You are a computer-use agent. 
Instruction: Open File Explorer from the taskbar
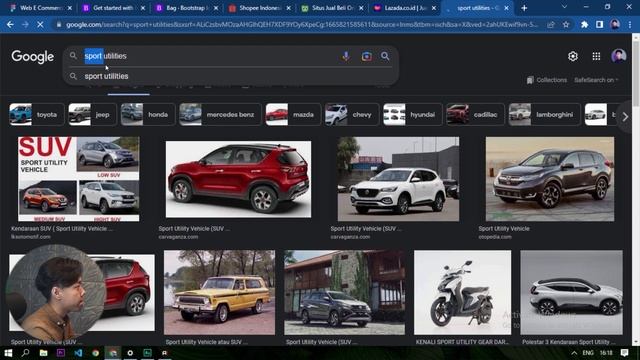coord(43,353)
